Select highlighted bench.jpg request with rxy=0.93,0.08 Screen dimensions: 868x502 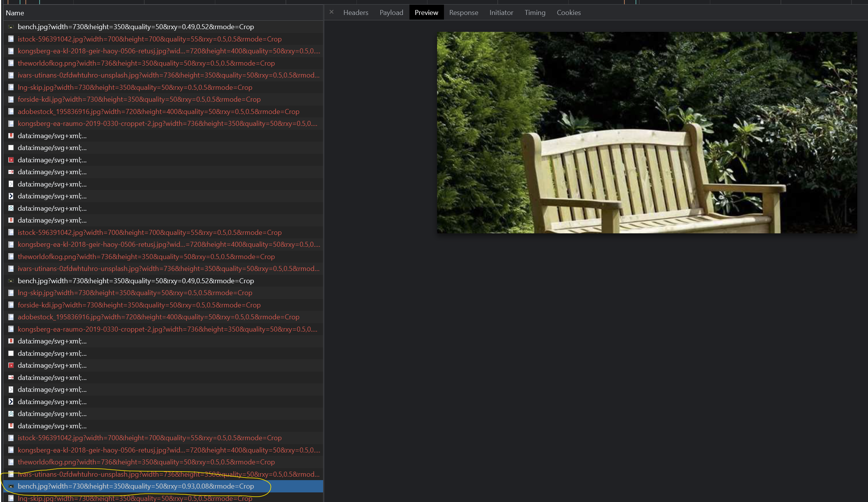[x=163, y=486]
